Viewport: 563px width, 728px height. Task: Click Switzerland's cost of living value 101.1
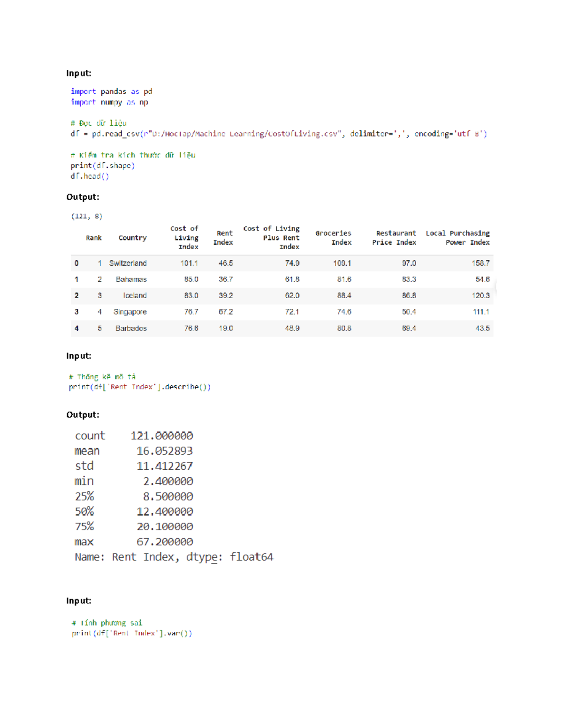189,263
